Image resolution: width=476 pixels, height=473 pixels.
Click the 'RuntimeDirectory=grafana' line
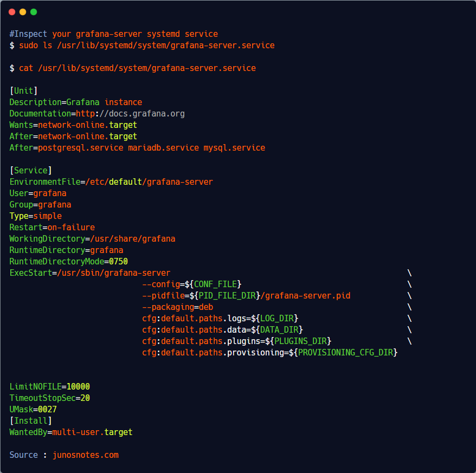click(66, 250)
